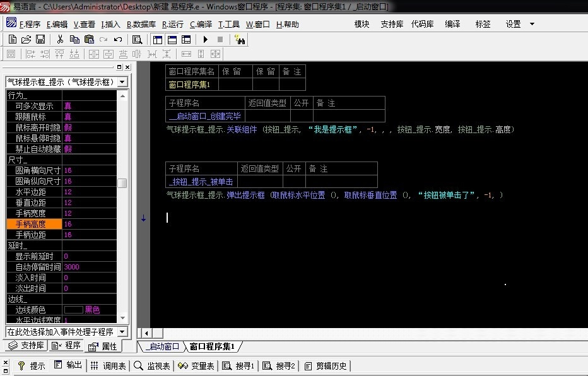Click the same-width sizing icon
The height and width of the screenshot is (376, 588).
coord(186,54)
